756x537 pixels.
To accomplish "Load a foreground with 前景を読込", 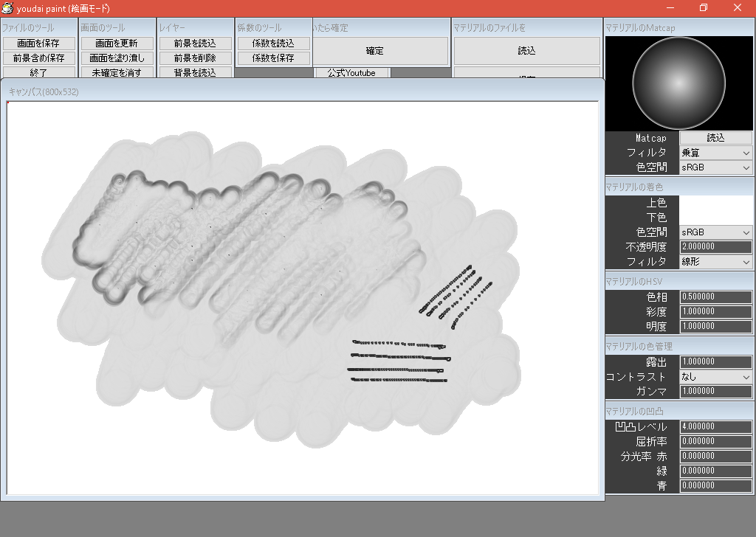I will tap(193, 43).
